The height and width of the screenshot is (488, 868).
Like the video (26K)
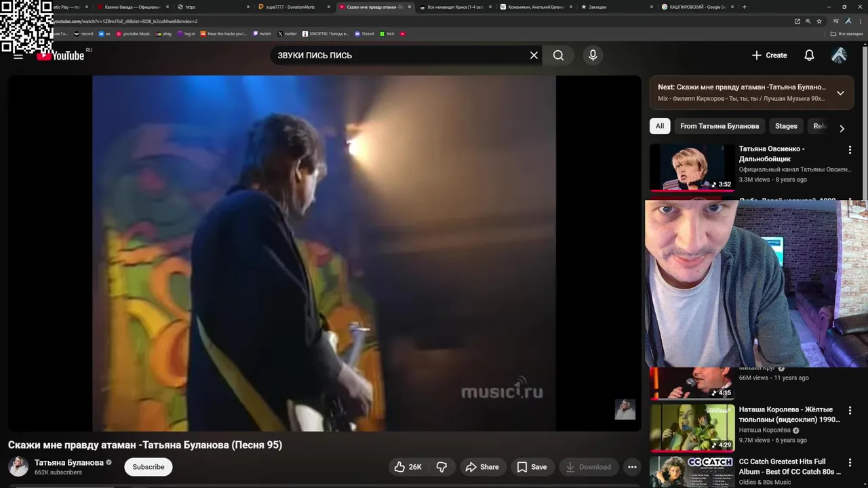click(x=408, y=467)
